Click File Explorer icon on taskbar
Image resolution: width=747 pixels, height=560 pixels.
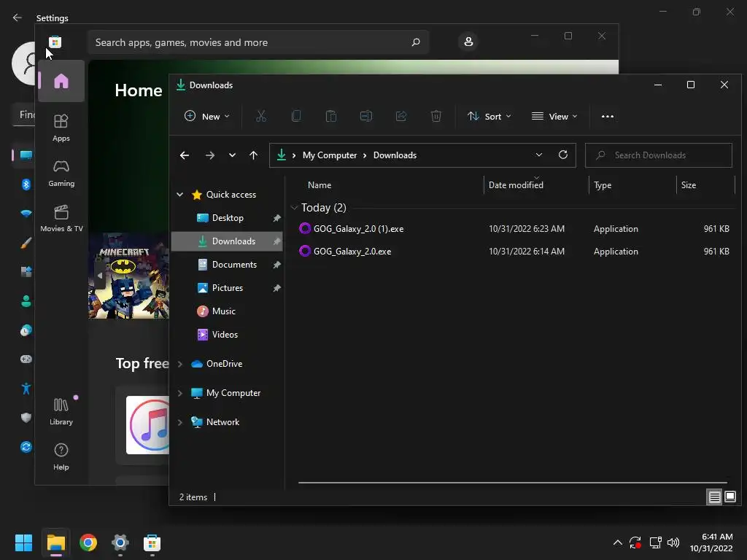click(55, 542)
